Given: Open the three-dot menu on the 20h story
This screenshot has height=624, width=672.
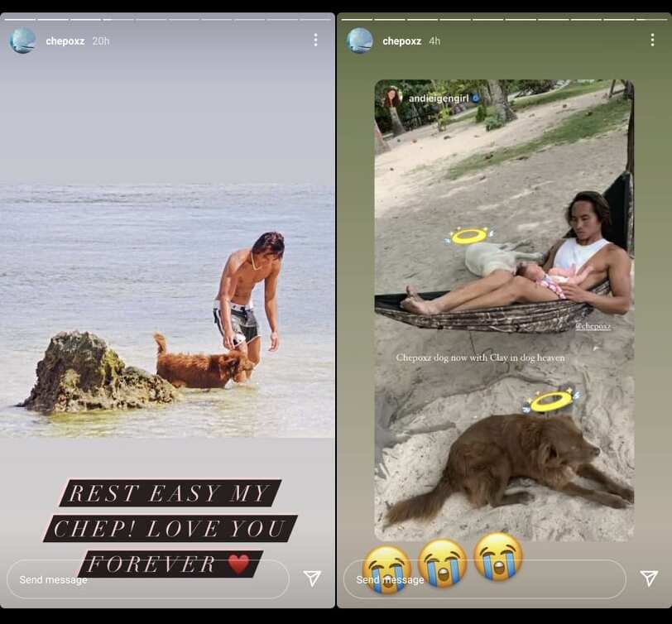Looking at the screenshot, I should (x=315, y=41).
